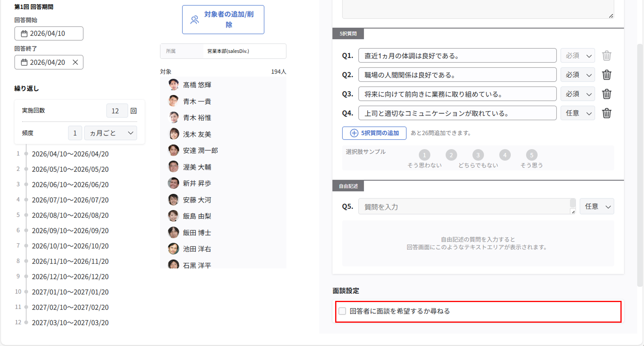644x346 pixels.
Task: Select sample choice number 1 そう思わない
Action: pos(424,155)
